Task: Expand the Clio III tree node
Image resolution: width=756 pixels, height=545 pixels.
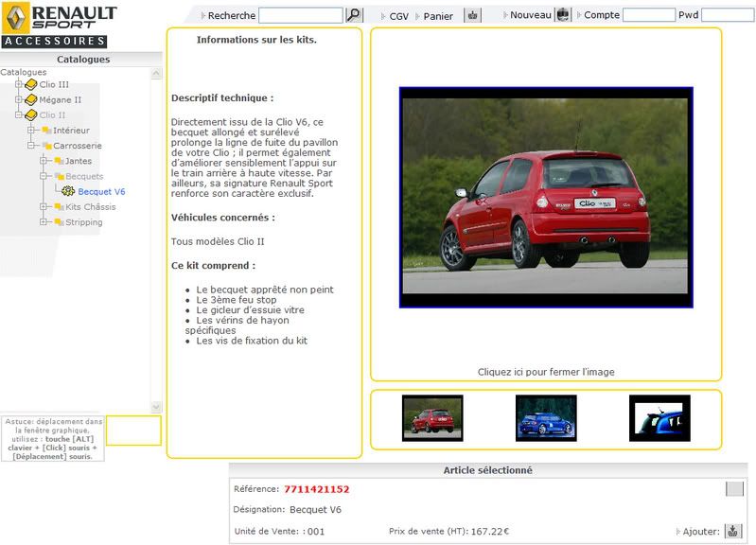Action: 18,84
